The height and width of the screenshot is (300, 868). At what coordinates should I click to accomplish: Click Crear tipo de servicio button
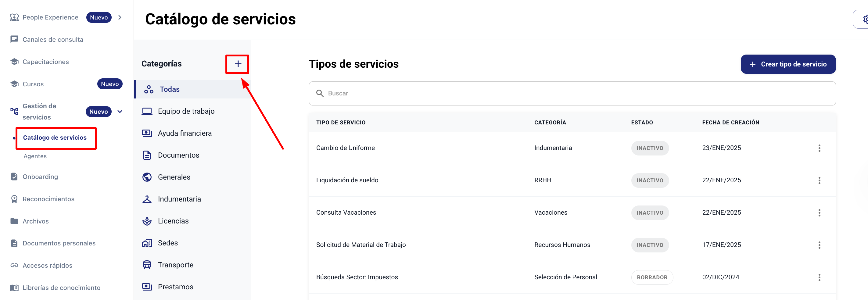(788, 64)
